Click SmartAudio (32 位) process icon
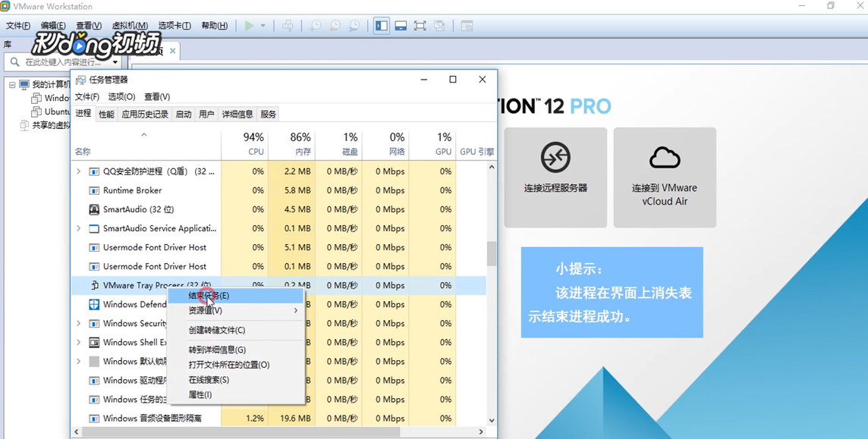Image resolution: width=868 pixels, height=439 pixels. point(94,209)
